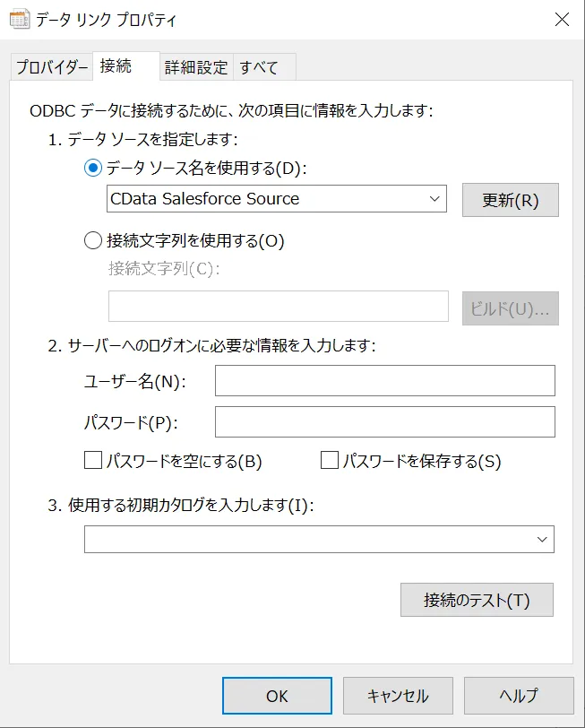Click the 更新(R) button
The height and width of the screenshot is (728, 585).
click(510, 200)
